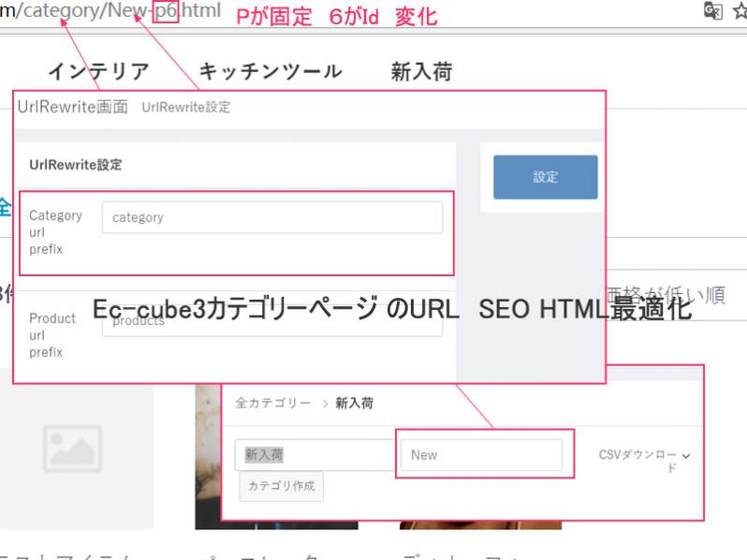Open the キッチンツール category menu

pos(271,71)
